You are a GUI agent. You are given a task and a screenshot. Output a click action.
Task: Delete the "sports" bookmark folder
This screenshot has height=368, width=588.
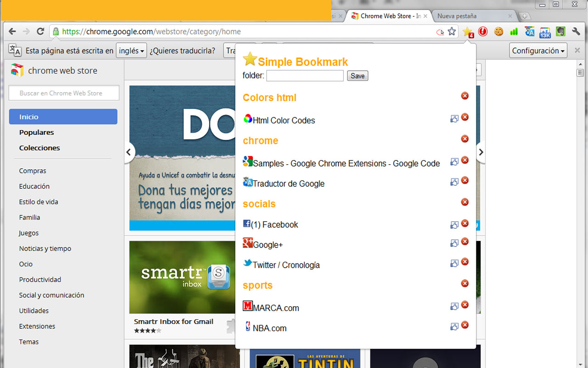point(465,284)
